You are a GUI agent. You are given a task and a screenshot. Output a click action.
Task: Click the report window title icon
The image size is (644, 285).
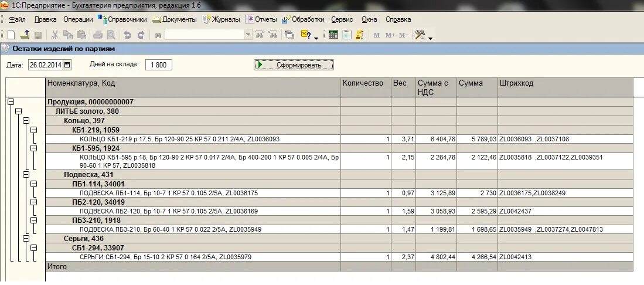click(5, 49)
